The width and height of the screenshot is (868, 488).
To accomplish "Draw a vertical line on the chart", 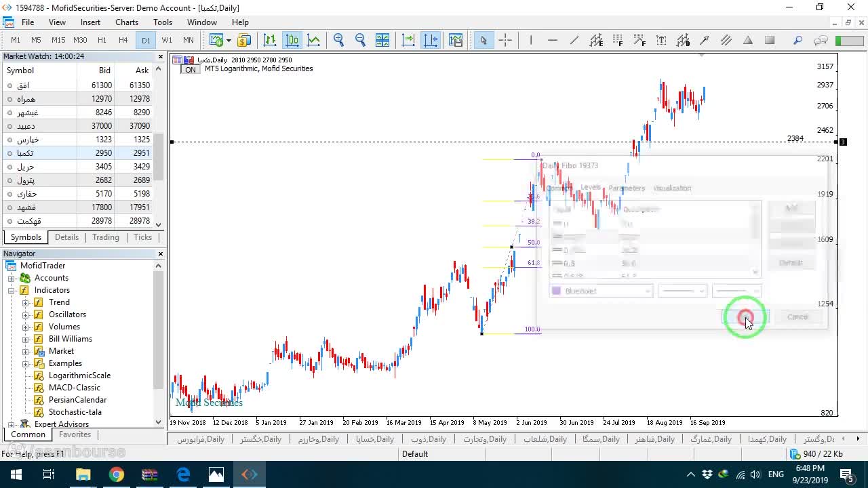I will point(531,40).
